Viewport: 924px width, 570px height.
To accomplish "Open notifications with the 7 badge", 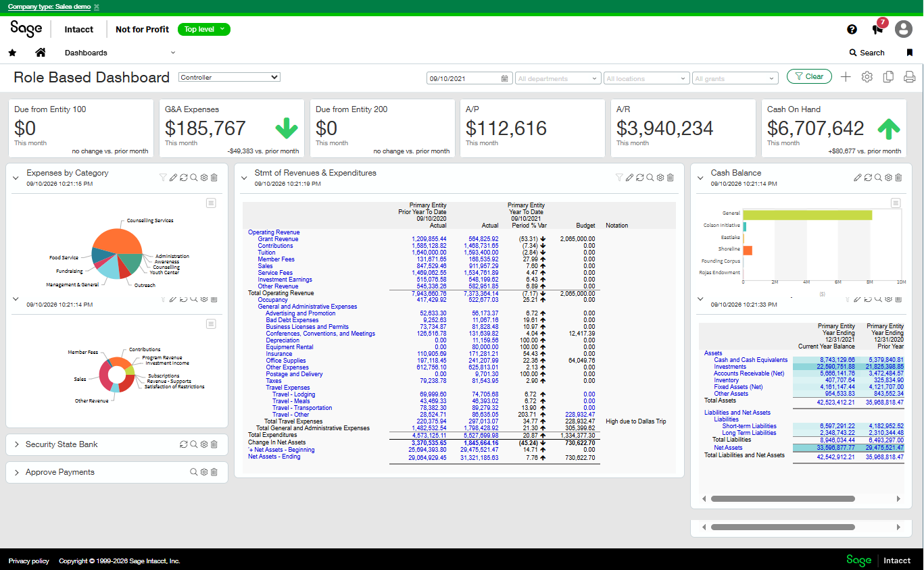I will pos(879,28).
